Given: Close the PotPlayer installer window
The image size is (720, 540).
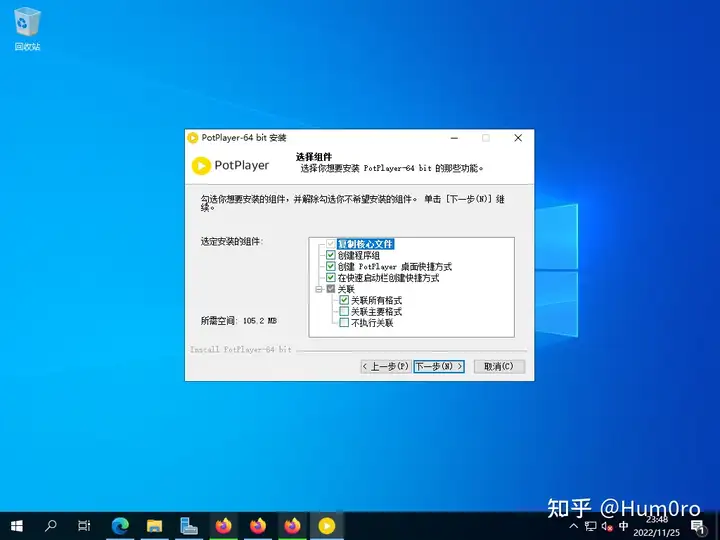Looking at the screenshot, I should click(x=518, y=138).
